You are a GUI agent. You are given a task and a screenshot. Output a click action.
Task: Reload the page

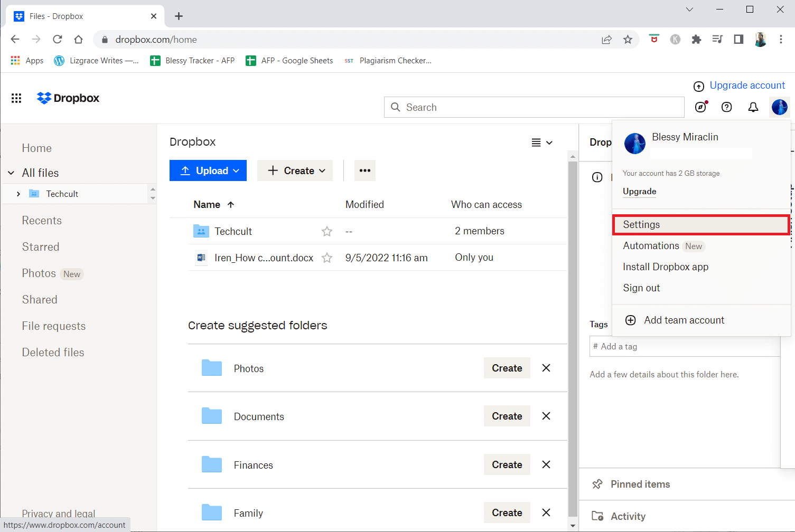point(58,40)
